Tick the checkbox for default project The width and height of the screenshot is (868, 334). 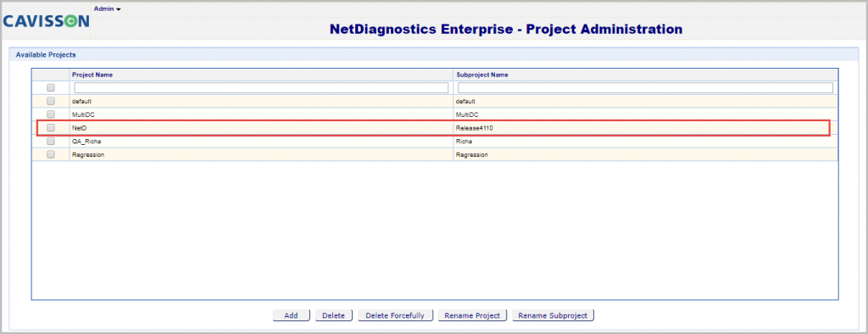(51, 102)
